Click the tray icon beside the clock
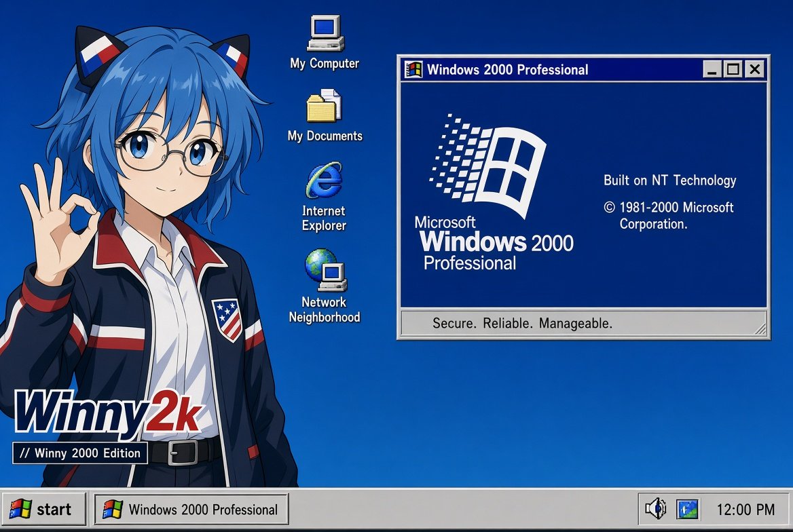This screenshot has width=793, height=532. point(687,509)
